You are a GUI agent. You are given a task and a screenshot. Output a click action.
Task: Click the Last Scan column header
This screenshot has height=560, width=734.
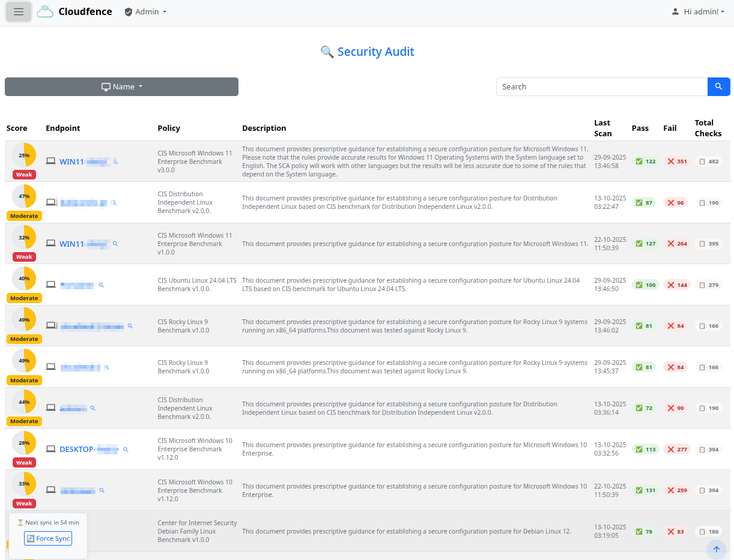602,128
